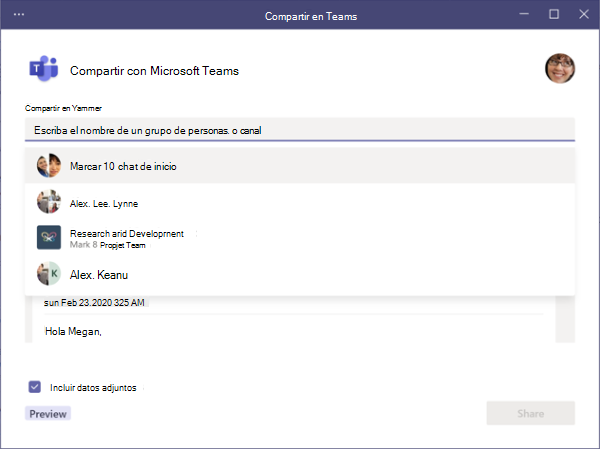Click the Microsoft Teams logo icon

44,69
